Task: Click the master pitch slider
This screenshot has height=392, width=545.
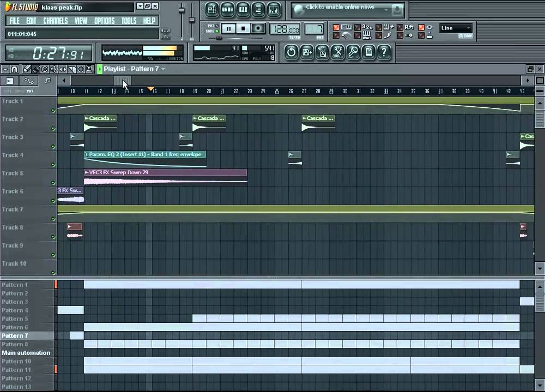Action: pos(191,20)
